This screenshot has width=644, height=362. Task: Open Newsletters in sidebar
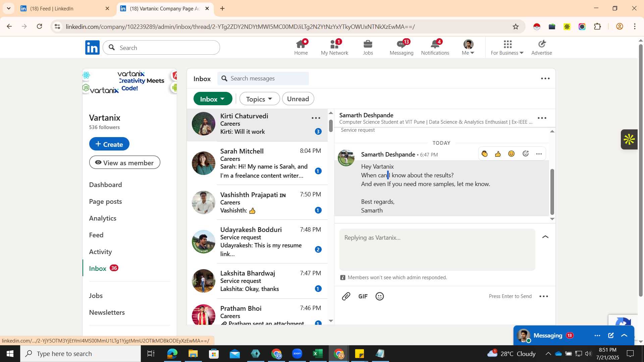(x=107, y=312)
